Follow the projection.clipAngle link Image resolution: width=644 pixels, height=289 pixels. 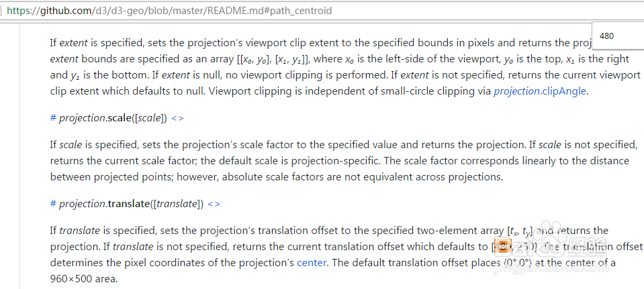(540, 91)
